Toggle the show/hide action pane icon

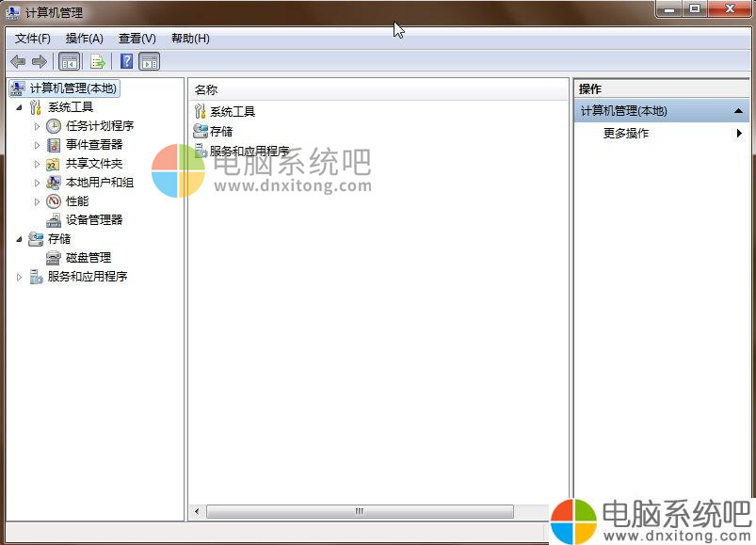pyautogui.click(x=150, y=61)
